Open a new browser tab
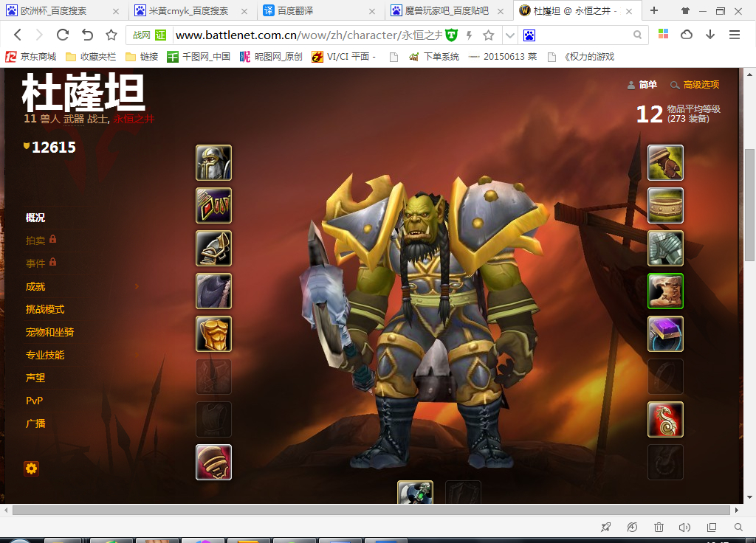The height and width of the screenshot is (543, 756). (654, 10)
